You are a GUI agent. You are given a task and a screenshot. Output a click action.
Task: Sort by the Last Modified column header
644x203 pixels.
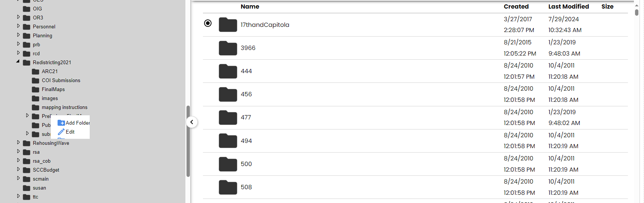pos(568,6)
